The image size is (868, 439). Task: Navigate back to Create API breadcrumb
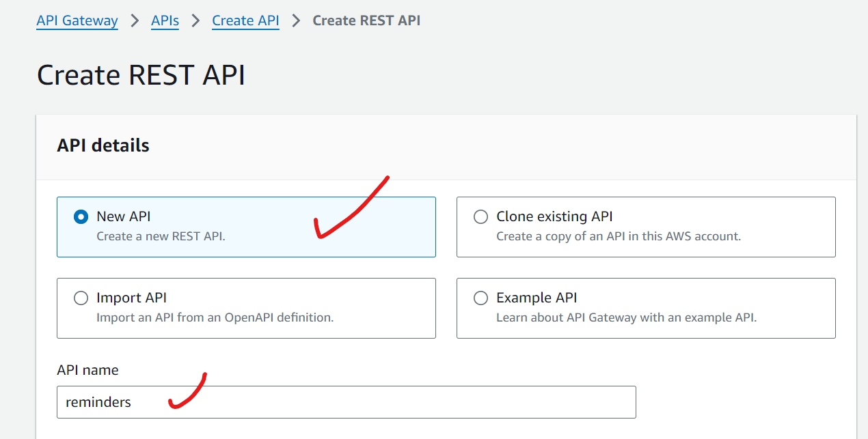[x=245, y=20]
